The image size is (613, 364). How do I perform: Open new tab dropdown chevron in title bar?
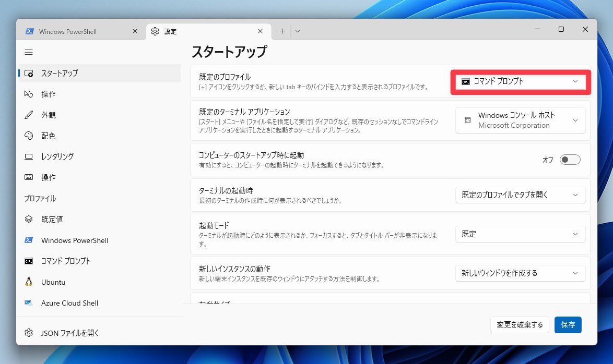pyautogui.click(x=298, y=31)
